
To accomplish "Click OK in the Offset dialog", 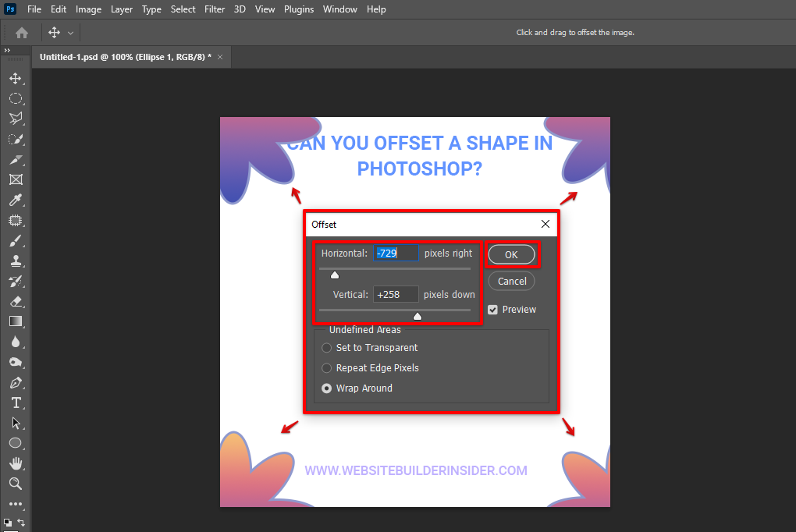I will 511,254.
